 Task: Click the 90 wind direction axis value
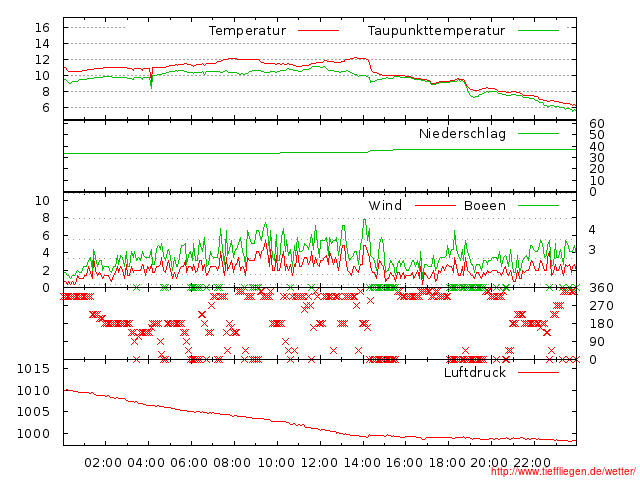(597, 342)
